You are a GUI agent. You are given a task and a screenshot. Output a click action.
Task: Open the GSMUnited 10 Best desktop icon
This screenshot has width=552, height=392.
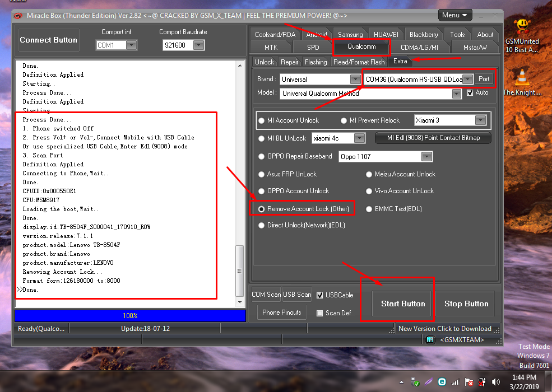(522, 36)
